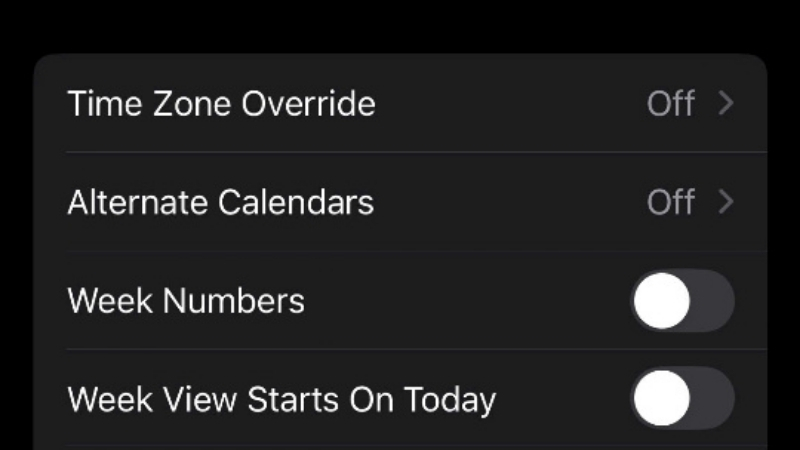
Task: Tap the white knob of Week View switch
Action: [662, 398]
